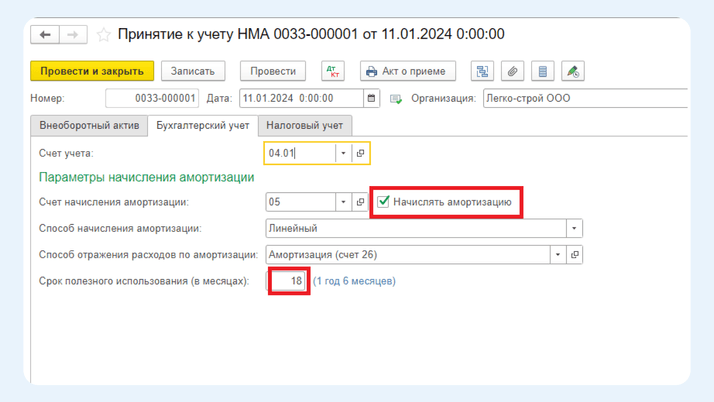Expand amortization account 05 dropdown
The width and height of the screenshot is (714, 402).
(343, 202)
